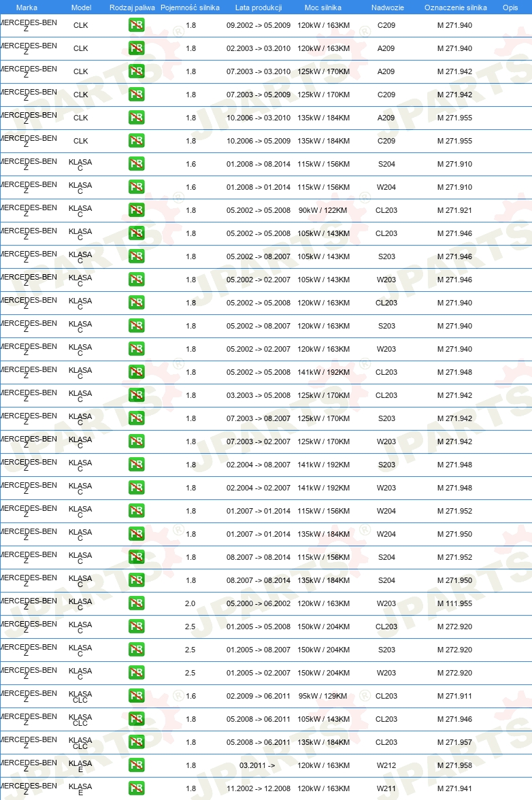This screenshot has width=532, height=800.
Task: Click the fuel icon for S203 M 271.946
Action: tap(136, 256)
